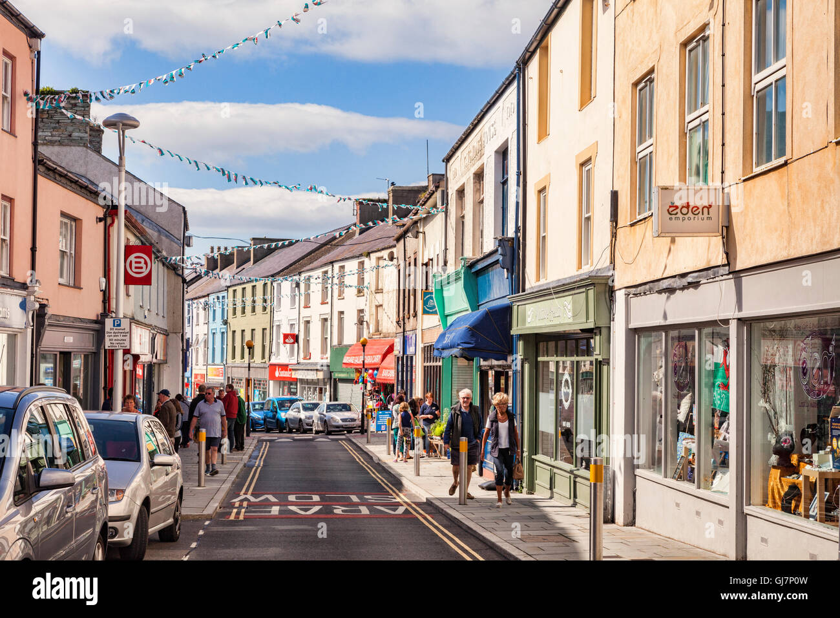Click the blue P parking restriction sign
This screenshot has width=840, height=618.
click(x=117, y=333)
